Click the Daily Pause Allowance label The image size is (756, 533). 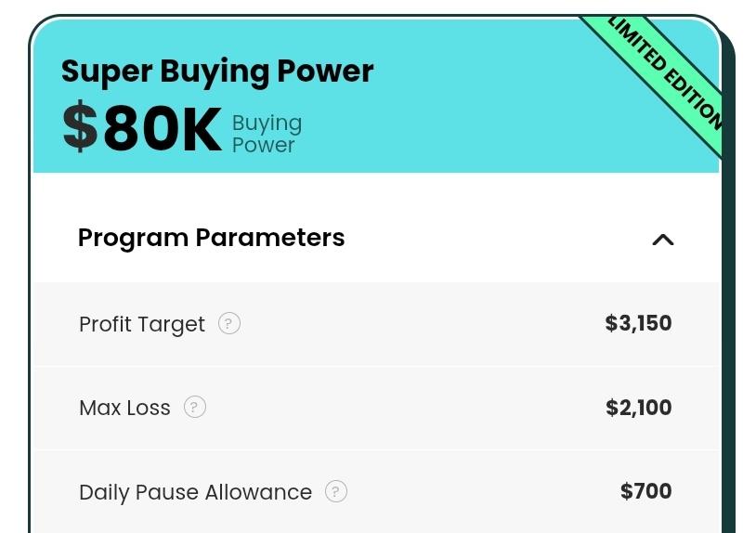pos(195,492)
